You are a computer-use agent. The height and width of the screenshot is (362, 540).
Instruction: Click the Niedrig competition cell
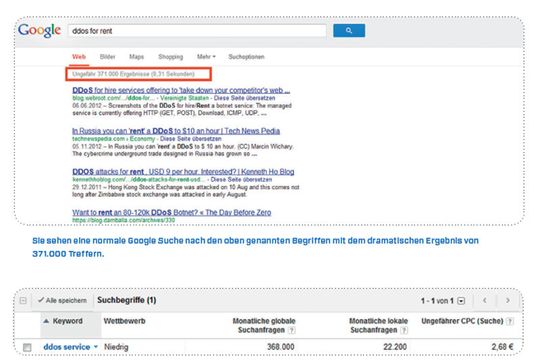click(116, 347)
